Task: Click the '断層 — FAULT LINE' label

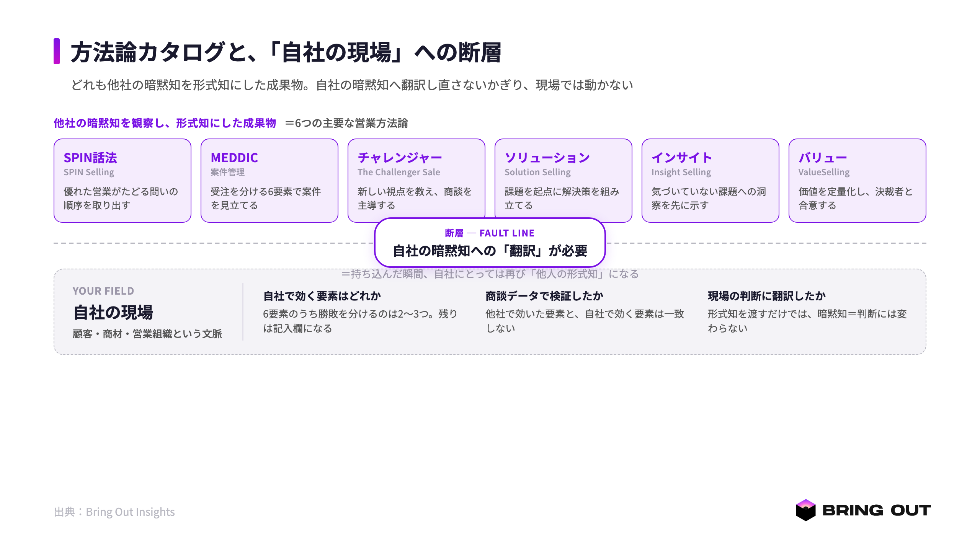Action: coord(490,233)
